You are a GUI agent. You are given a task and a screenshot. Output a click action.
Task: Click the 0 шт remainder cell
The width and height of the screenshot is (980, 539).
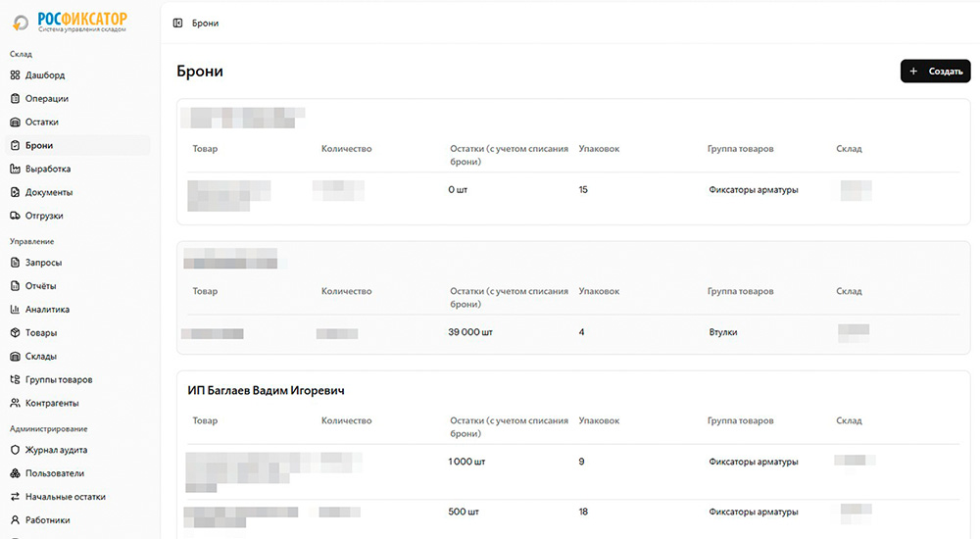[x=458, y=189]
